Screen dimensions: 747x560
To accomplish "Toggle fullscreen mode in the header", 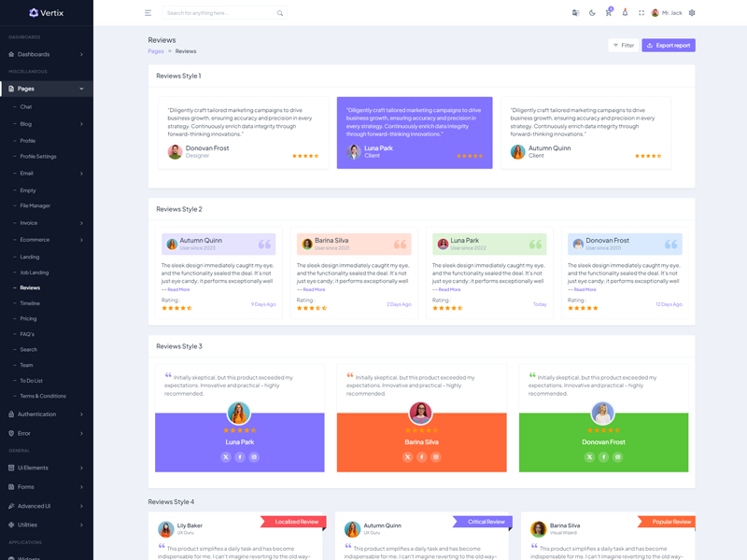I will click(x=641, y=13).
